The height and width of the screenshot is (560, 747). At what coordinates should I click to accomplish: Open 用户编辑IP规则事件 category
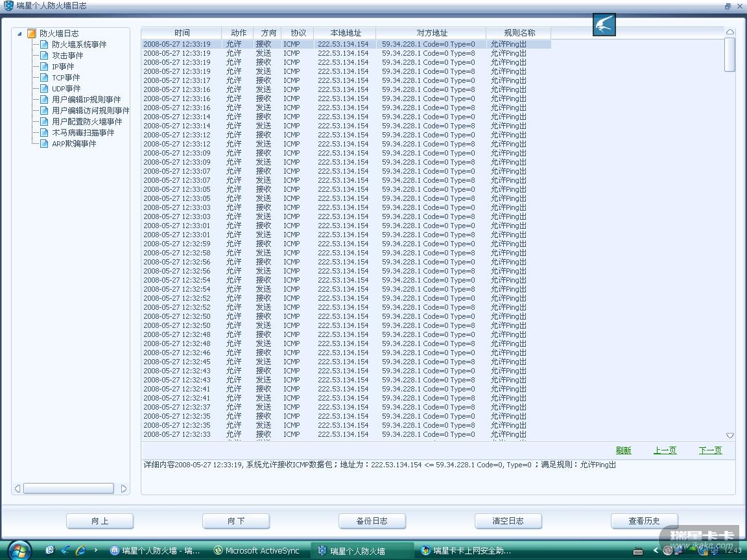86,100
